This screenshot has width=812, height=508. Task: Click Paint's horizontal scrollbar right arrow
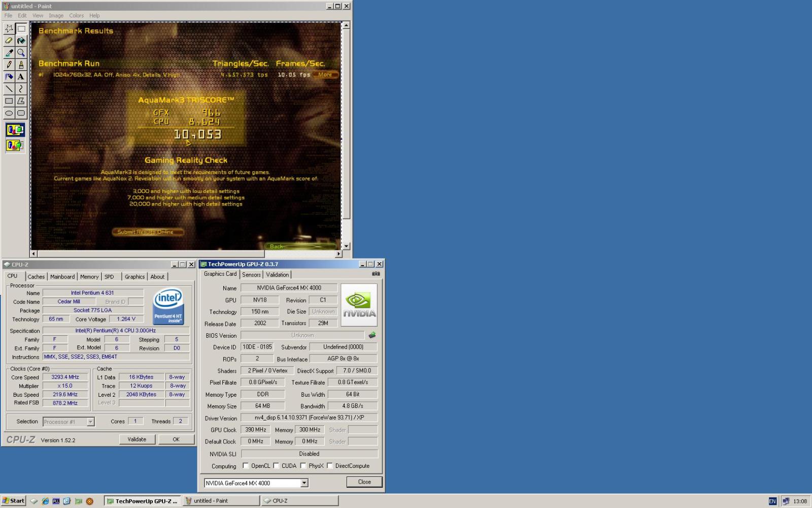click(x=339, y=253)
